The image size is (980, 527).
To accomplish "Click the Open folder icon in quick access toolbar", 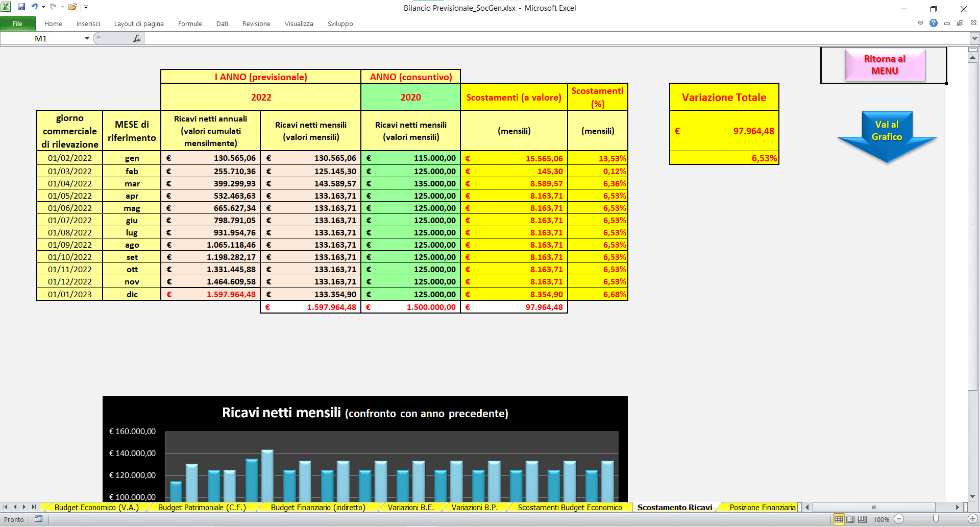I will point(72,7).
